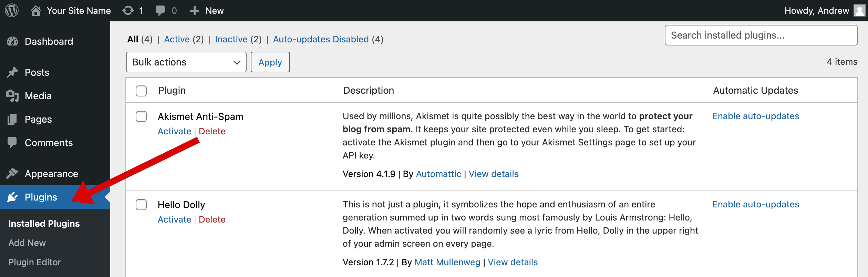The height and width of the screenshot is (277, 868).
Task: Show the Inactive plugins filter
Action: coord(231,39)
